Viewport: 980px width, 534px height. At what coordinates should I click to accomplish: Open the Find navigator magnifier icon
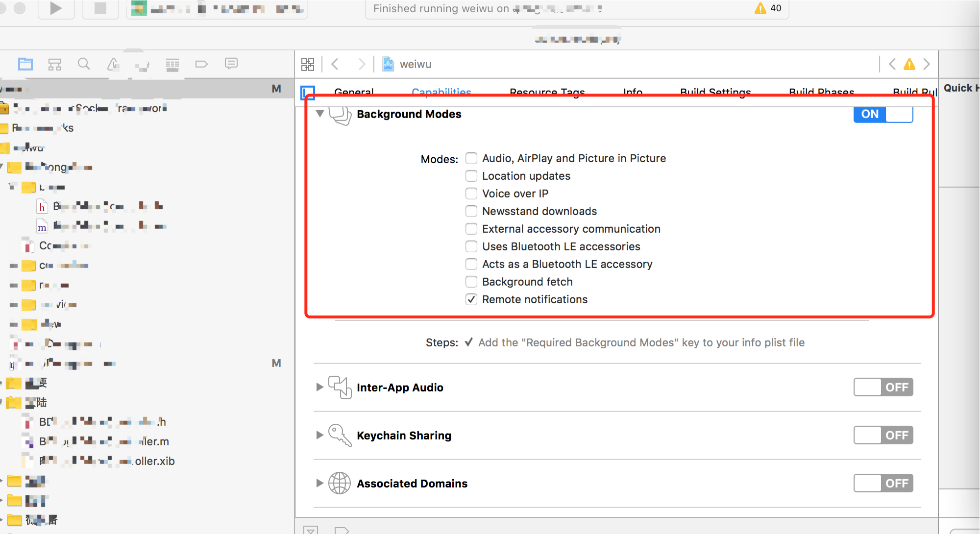[84, 64]
